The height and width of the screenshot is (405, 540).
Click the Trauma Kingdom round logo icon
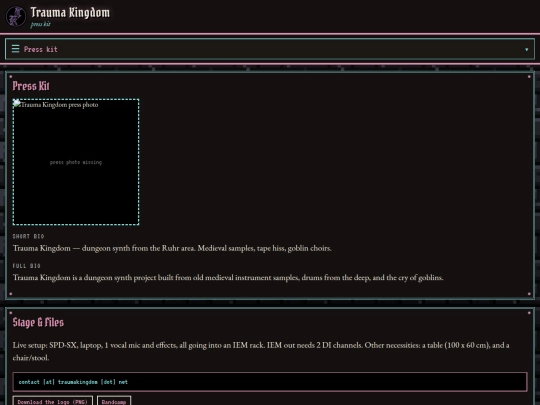pyautogui.click(x=15, y=16)
